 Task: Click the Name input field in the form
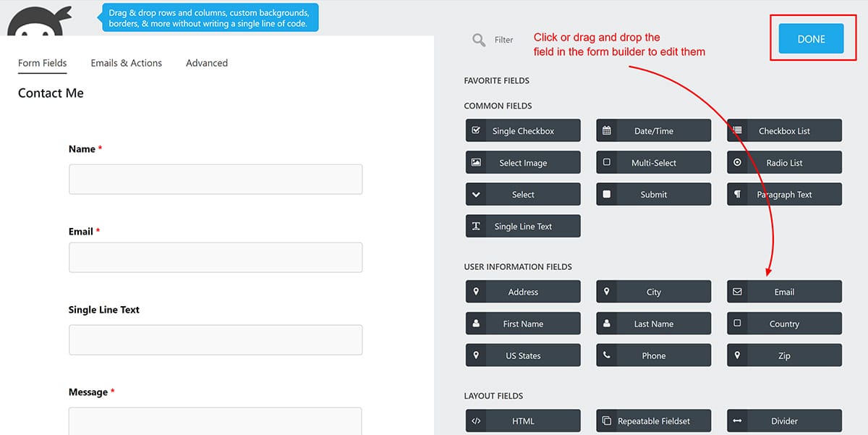click(215, 179)
